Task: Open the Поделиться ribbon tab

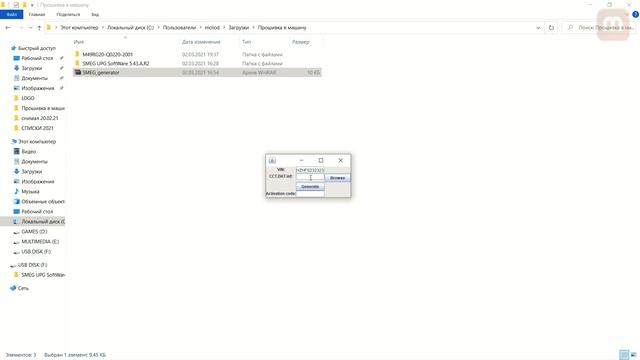Action: click(x=68, y=14)
